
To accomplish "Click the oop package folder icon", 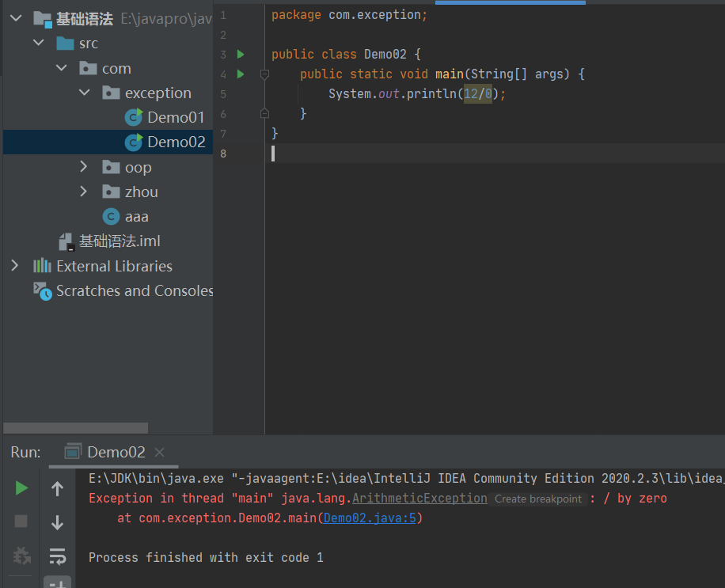I will point(111,166).
